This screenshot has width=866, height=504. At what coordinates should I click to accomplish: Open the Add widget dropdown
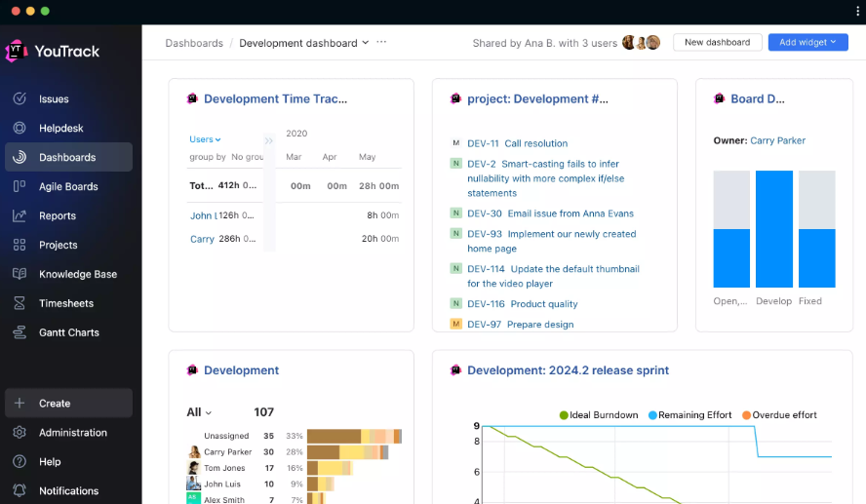click(808, 43)
